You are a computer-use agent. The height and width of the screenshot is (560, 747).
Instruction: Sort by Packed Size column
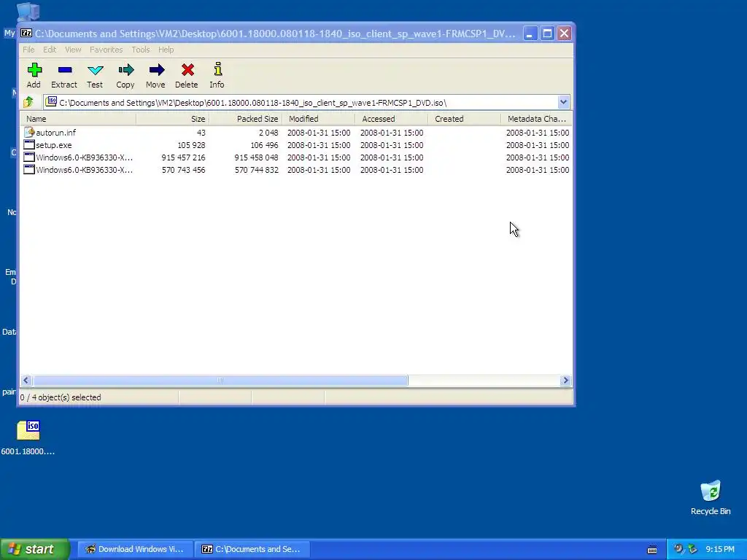click(x=245, y=119)
